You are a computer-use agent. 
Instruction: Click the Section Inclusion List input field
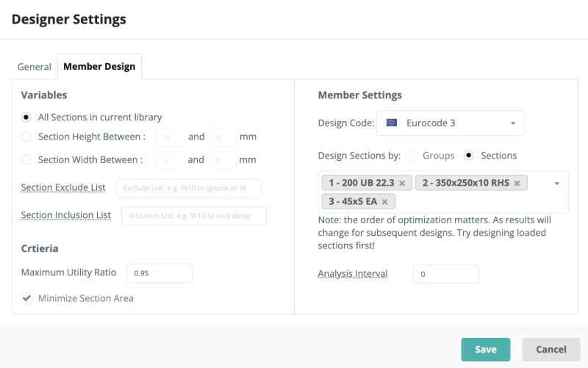pos(193,215)
